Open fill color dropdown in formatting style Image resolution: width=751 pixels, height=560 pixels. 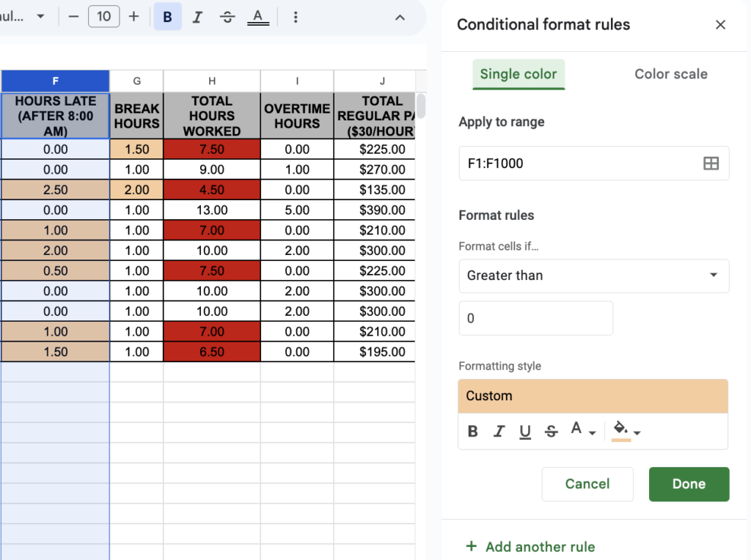click(x=626, y=431)
